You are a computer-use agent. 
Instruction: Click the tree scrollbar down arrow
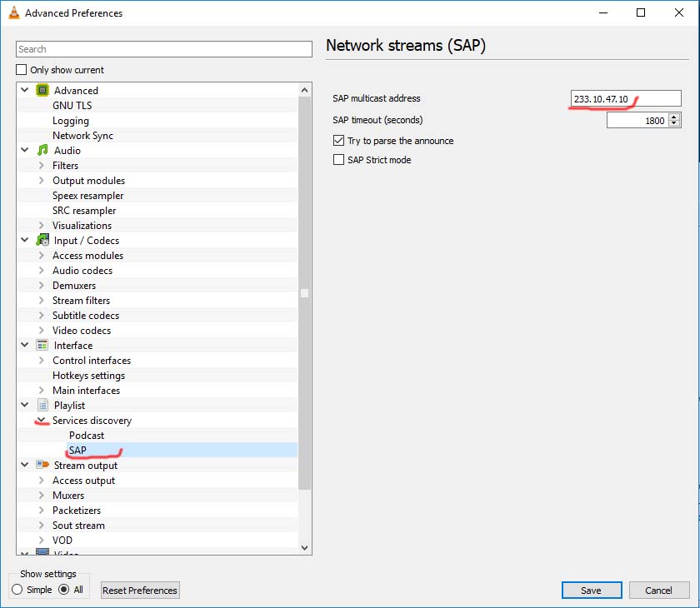[x=304, y=547]
